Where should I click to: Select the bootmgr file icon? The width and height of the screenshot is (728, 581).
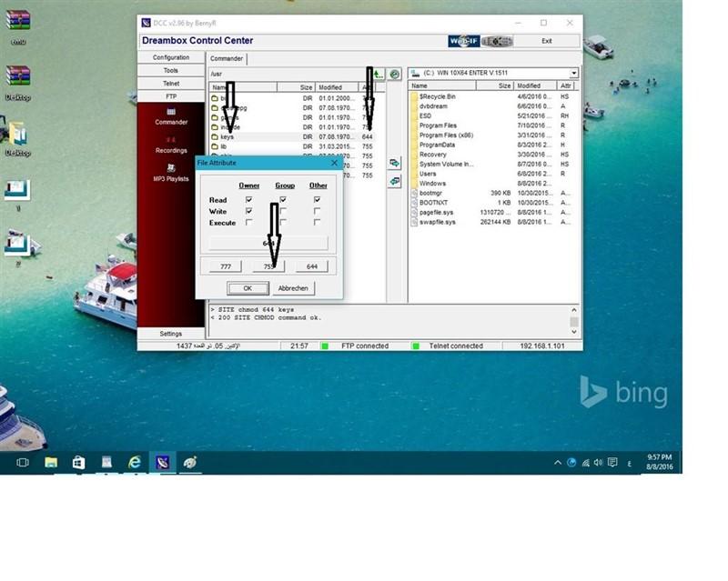pyautogui.click(x=414, y=193)
